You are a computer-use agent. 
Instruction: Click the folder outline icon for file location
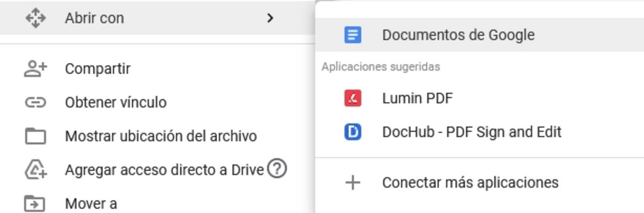pyautogui.click(x=36, y=136)
